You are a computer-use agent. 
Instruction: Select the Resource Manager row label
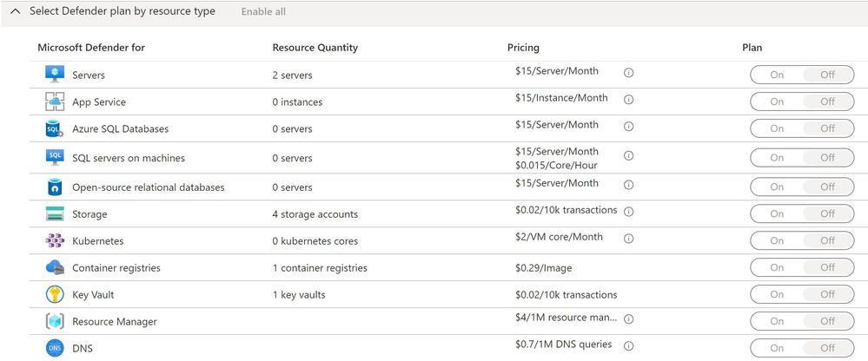point(115,322)
